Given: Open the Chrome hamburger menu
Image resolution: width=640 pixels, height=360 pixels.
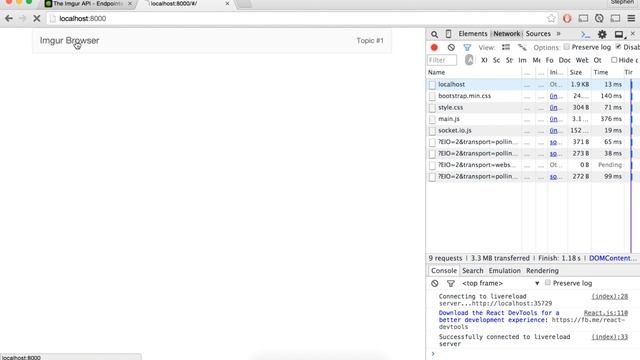Looking at the screenshot, I should click(631, 18).
